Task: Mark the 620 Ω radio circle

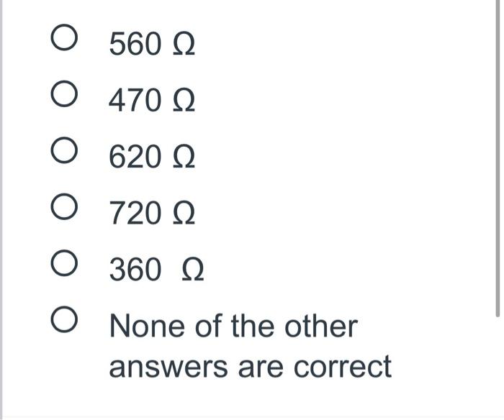Action: (x=64, y=150)
